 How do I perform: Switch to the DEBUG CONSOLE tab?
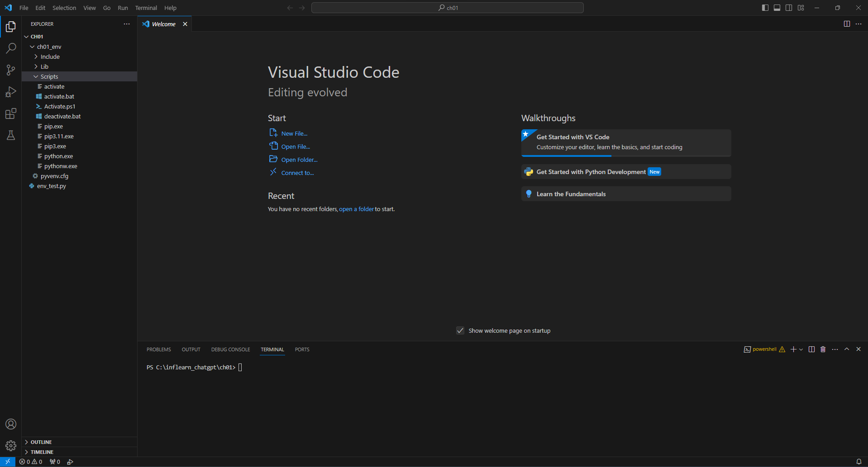230,349
